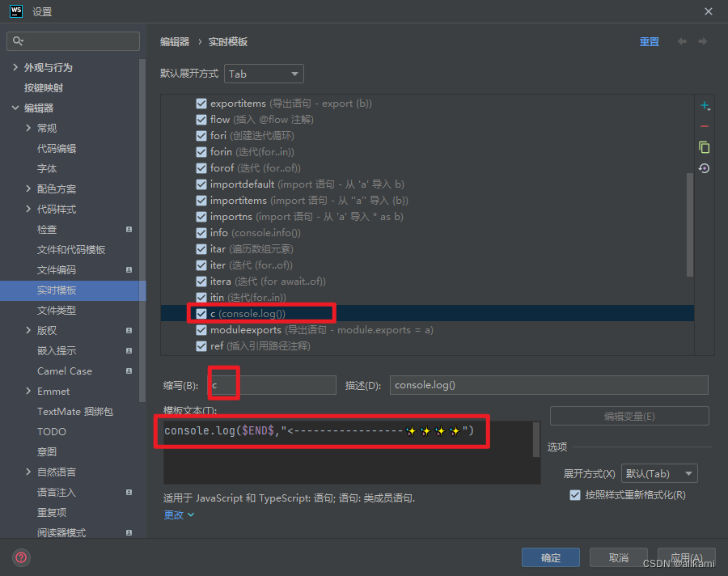The height and width of the screenshot is (576, 728).
Task: Click the 确定 confirm button
Action: [550, 557]
